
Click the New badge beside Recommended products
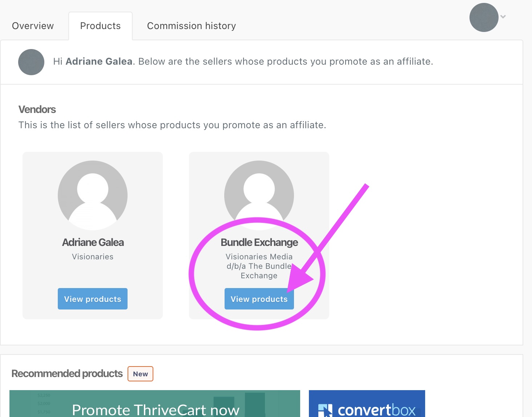[140, 374]
